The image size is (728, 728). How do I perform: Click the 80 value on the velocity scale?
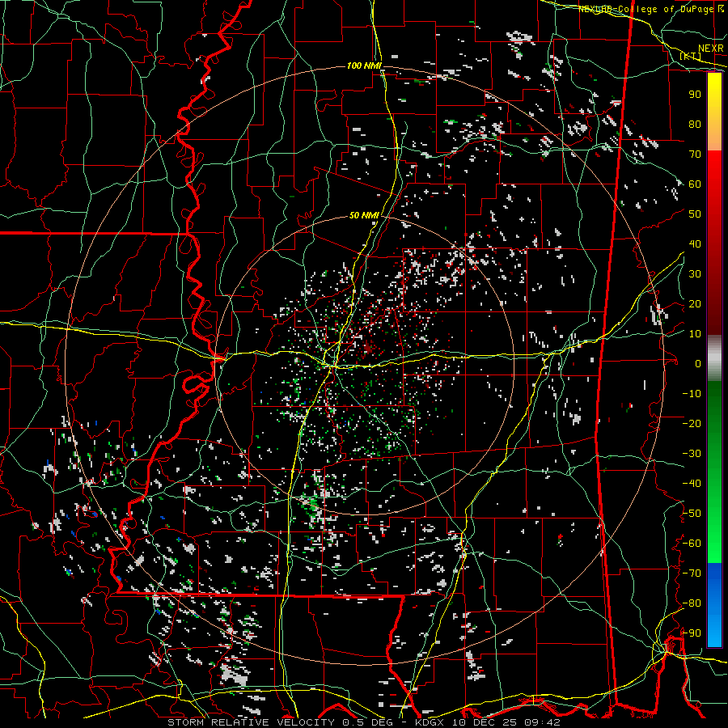[x=695, y=125]
